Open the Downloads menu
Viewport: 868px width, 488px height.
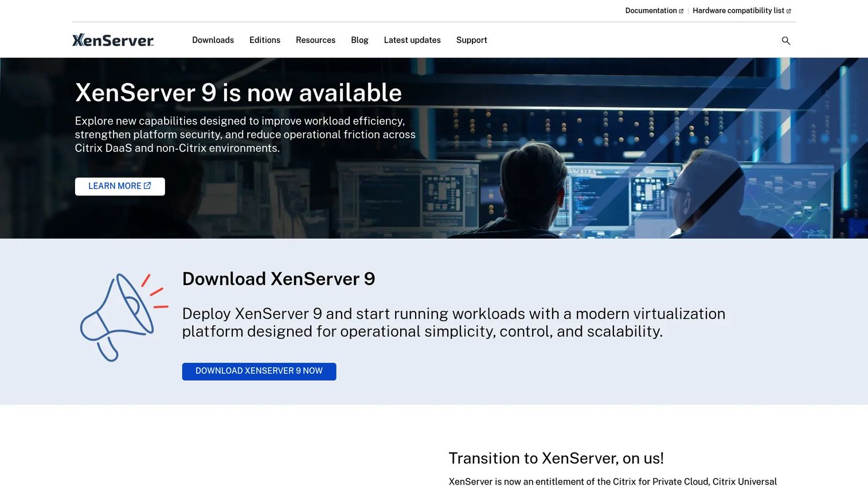213,40
